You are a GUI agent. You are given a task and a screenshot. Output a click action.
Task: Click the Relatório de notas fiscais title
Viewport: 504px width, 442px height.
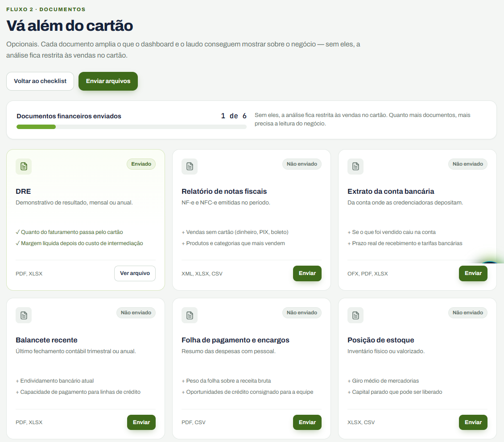(x=224, y=192)
